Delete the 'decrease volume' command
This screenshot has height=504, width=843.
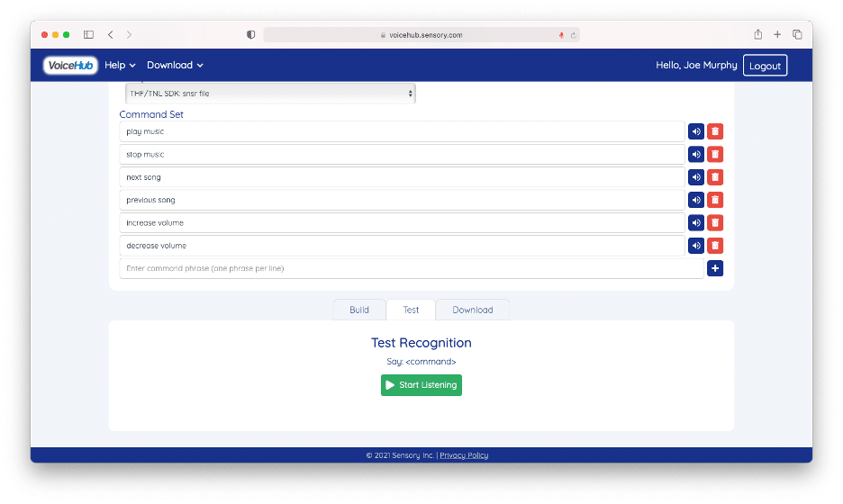tap(715, 246)
